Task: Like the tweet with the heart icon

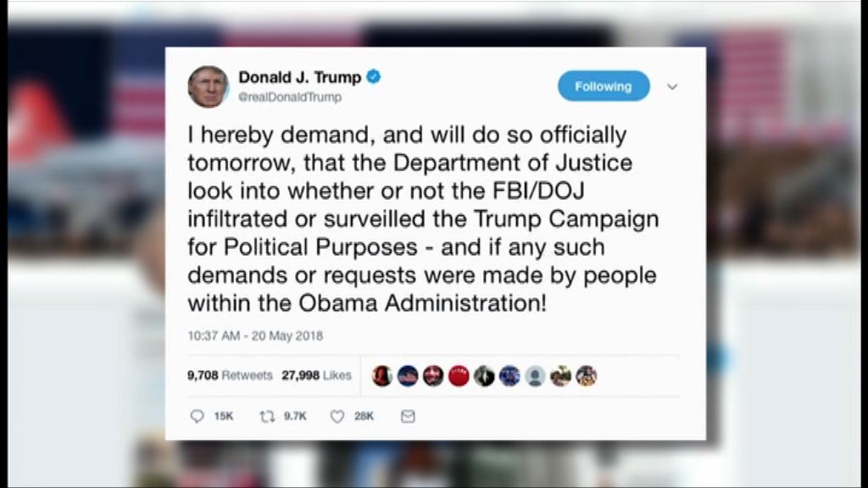Action: (337, 416)
